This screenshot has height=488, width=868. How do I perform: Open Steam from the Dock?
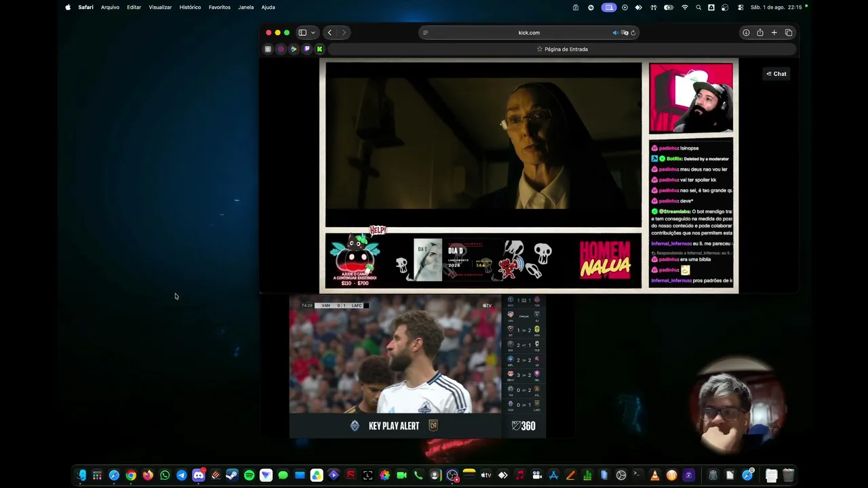pyautogui.click(x=232, y=475)
